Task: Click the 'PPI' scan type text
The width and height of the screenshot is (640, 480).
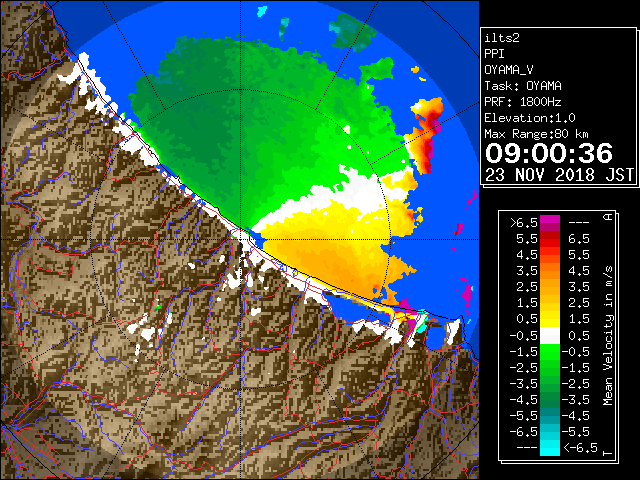Action: (494, 54)
